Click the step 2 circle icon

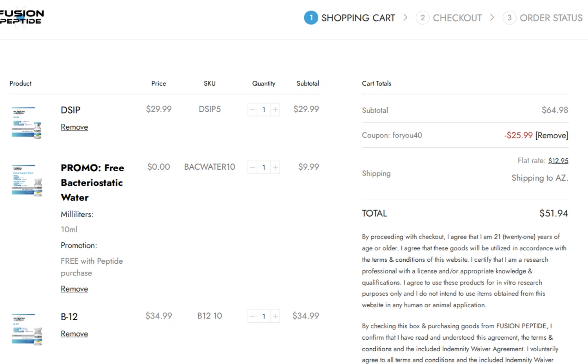pyautogui.click(x=422, y=18)
